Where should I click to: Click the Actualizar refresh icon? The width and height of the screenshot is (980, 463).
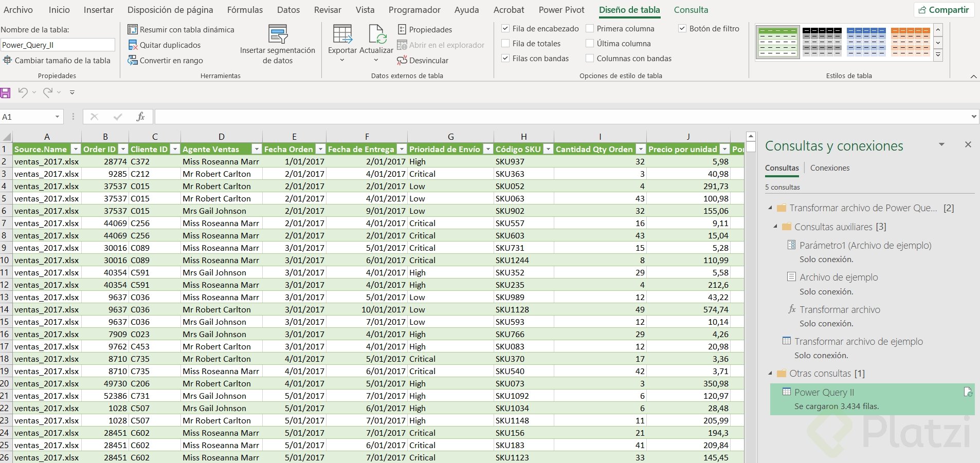376,35
